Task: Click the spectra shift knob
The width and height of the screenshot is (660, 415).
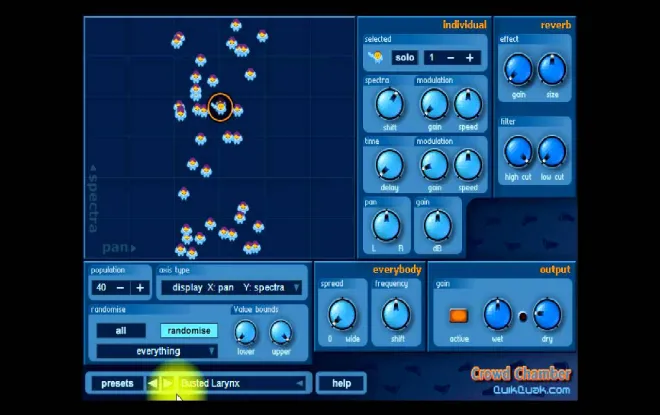Action: point(389,105)
